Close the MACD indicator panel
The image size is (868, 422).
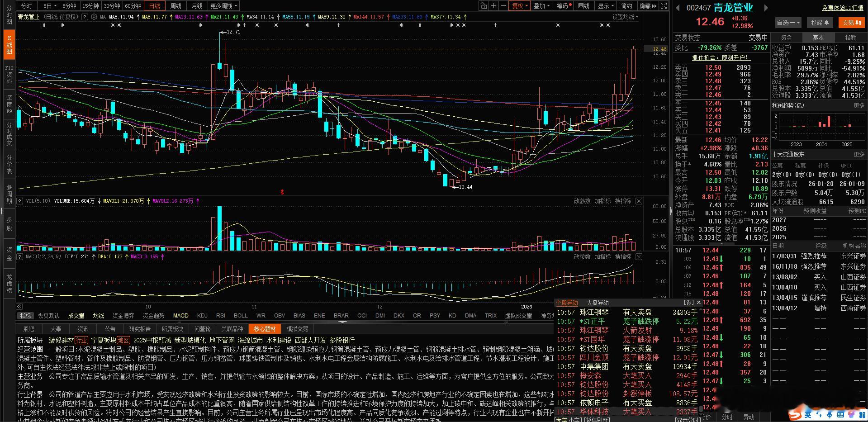click(x=639, y=256)
